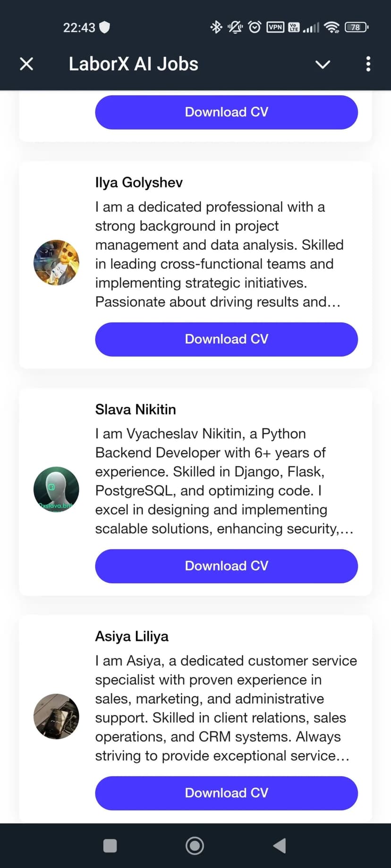Download Asiya Liliya's CV
This screenshot has width=391, height=868.
[x=226, y=793]
